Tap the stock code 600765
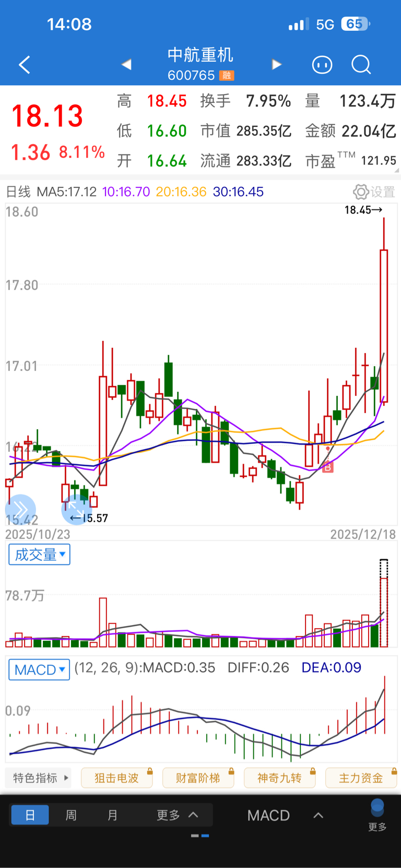Viewport: 401px width, 868px height. pos(191,76)
